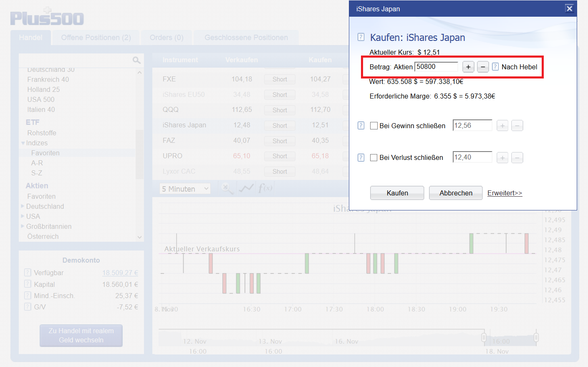The height and width of the screenshot is (367, 588).
Task: Click the chart type line icon
Action: point(246,188)
